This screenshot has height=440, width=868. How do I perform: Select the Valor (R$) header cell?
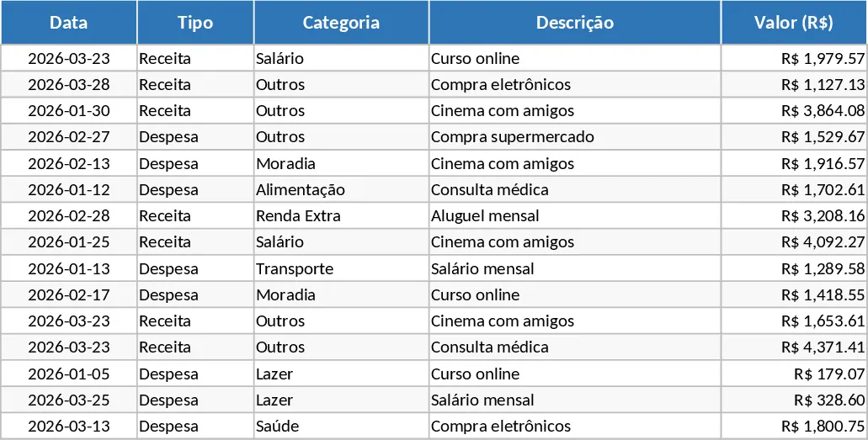pos(794,22)
